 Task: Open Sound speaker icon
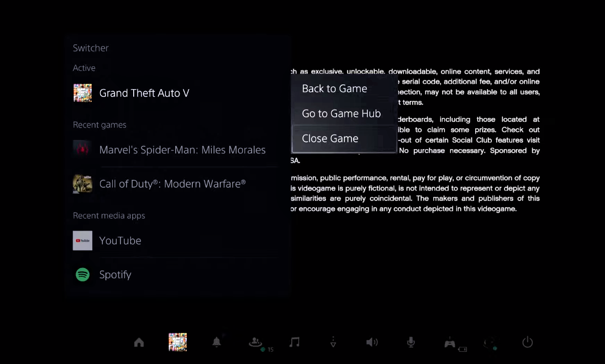pyautogui.click(x=372, y=342)
